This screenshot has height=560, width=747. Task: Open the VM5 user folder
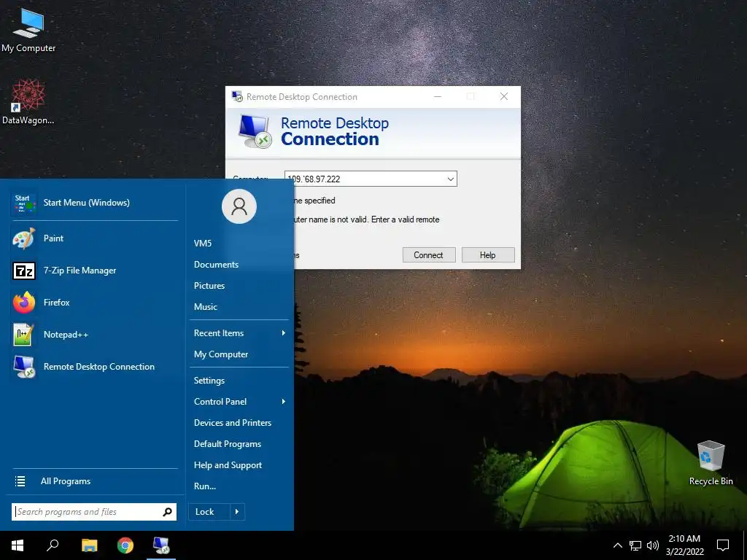coord(203,244)
